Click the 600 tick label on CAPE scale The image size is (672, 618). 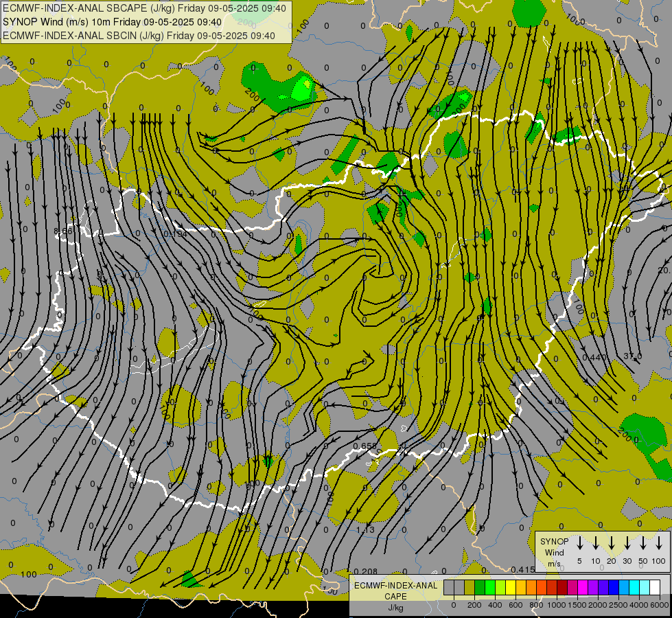coord(515,605)
